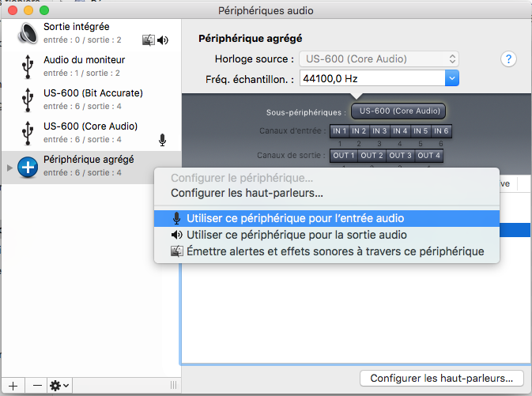Screen dimensions: 532x396
Task: Click the USB icon of Audio du moniteur
Action: click(x=28, y=66)
